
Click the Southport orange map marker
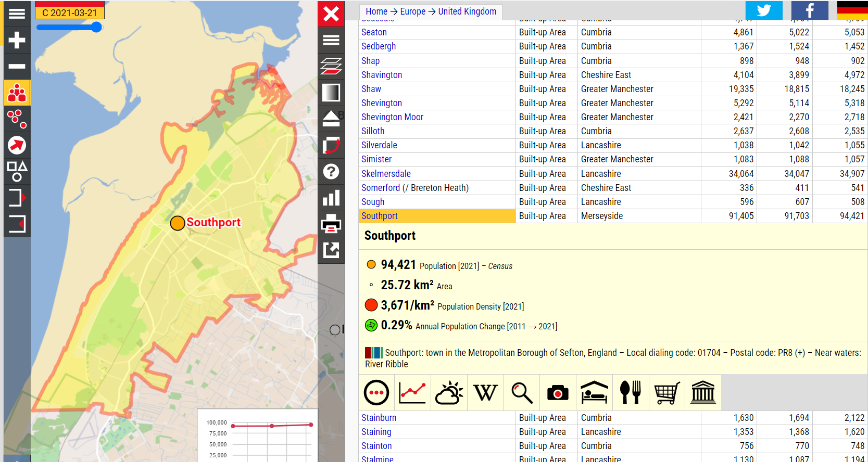[178, 223]
